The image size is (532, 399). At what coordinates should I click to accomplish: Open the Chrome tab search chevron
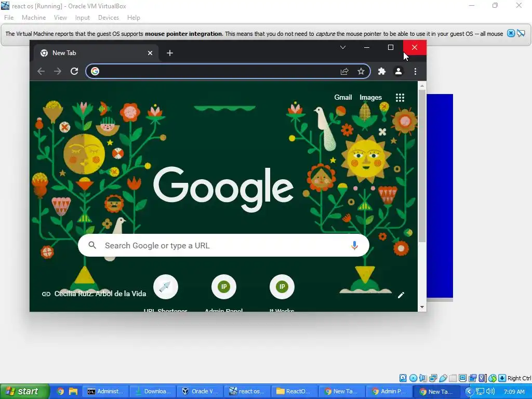point(343,47)
